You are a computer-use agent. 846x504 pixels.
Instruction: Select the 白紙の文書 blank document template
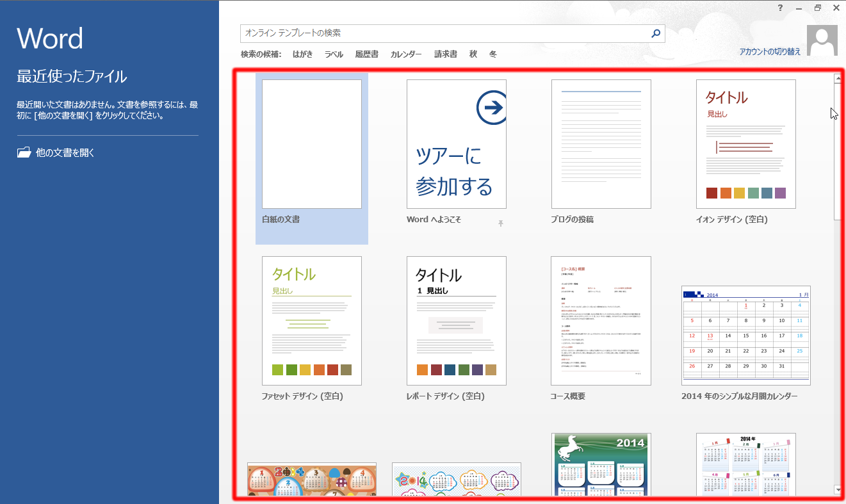[x=311, y=144]
